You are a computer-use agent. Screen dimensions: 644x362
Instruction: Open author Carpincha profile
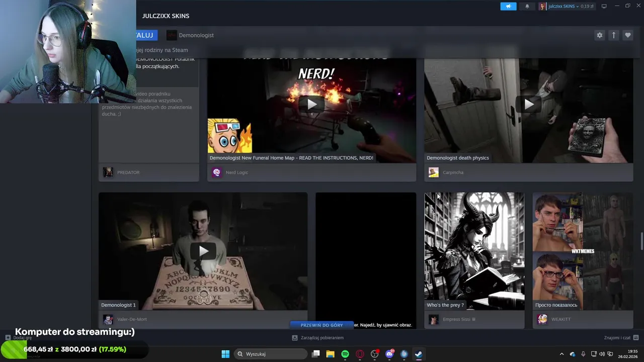(453, 172)
